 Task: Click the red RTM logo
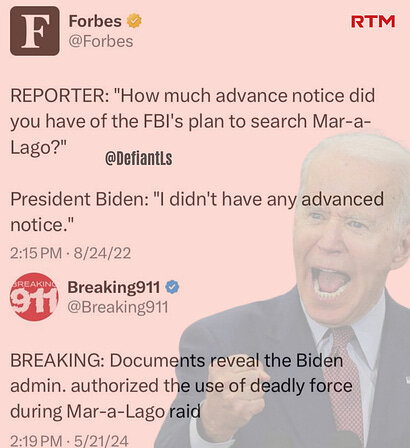(373, 21)
